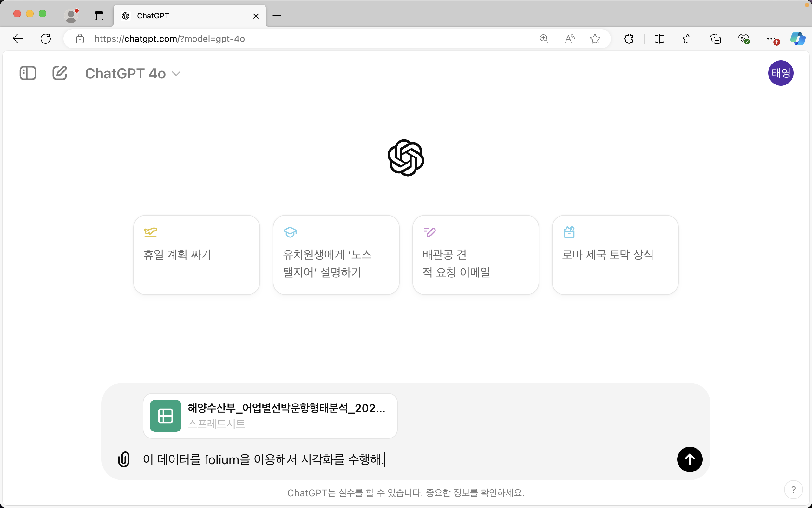Open Browser essentials heart icon
The width and height of the screenshot is (812, 508).
[x=744, y=39]
